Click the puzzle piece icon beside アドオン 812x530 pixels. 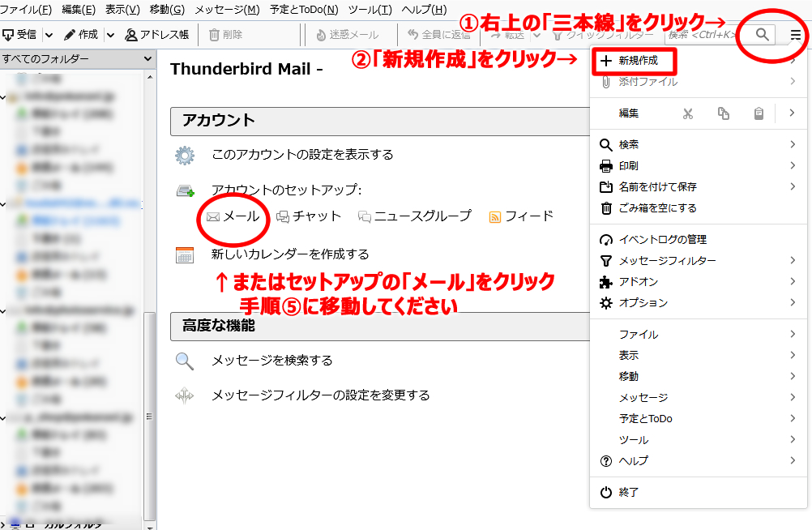point(606,282)
